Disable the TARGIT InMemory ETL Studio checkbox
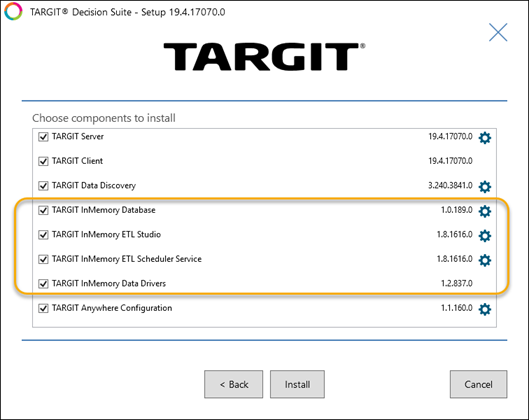Viewport: 529px width, 420px height. [x=43, y=235]
